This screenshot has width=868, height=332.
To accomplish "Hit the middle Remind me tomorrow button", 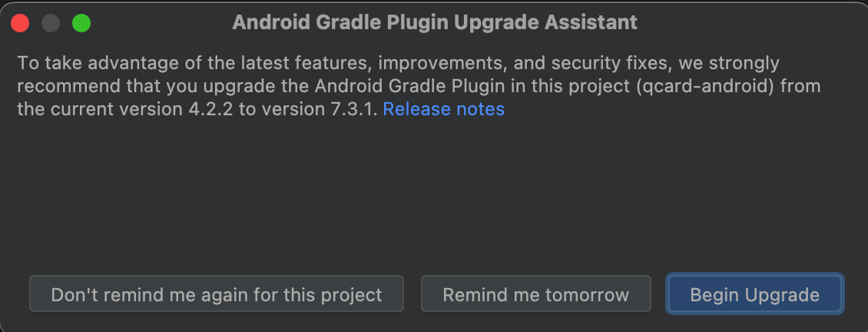I will [535, 294].
